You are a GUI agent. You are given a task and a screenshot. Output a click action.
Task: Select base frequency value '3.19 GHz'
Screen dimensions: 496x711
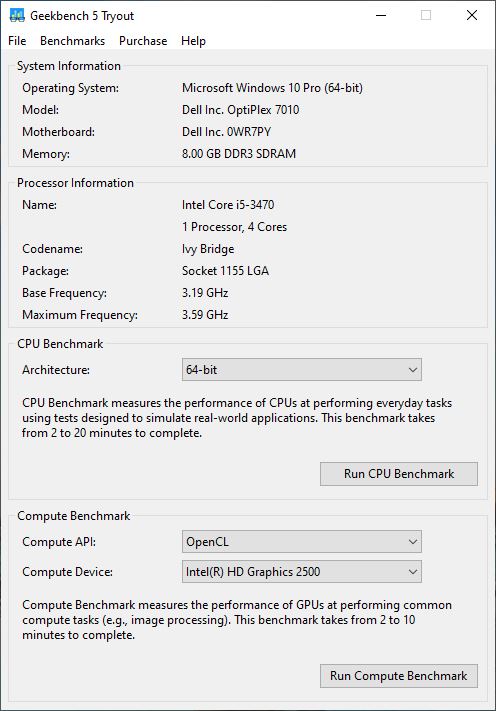pyautogui.click(x=204, y=293)
